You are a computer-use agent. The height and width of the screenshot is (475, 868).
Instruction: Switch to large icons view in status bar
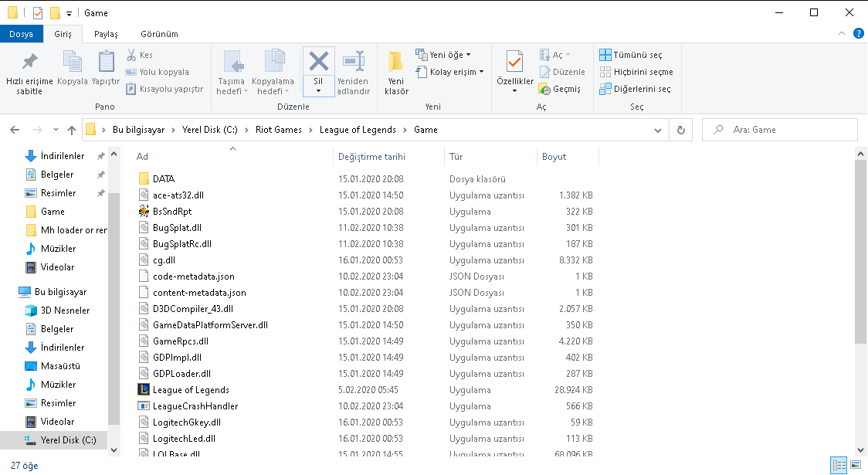click(856, 465)
